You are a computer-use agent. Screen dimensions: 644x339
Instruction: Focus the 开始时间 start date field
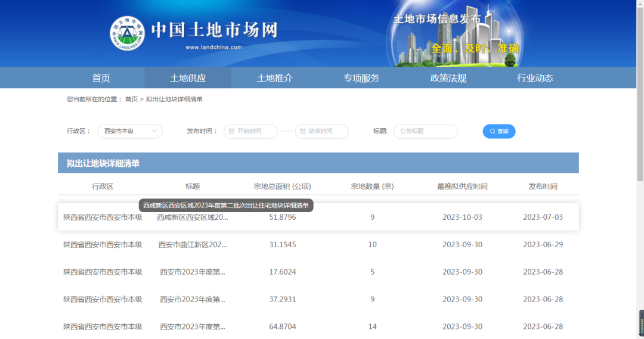pos(250,131)
